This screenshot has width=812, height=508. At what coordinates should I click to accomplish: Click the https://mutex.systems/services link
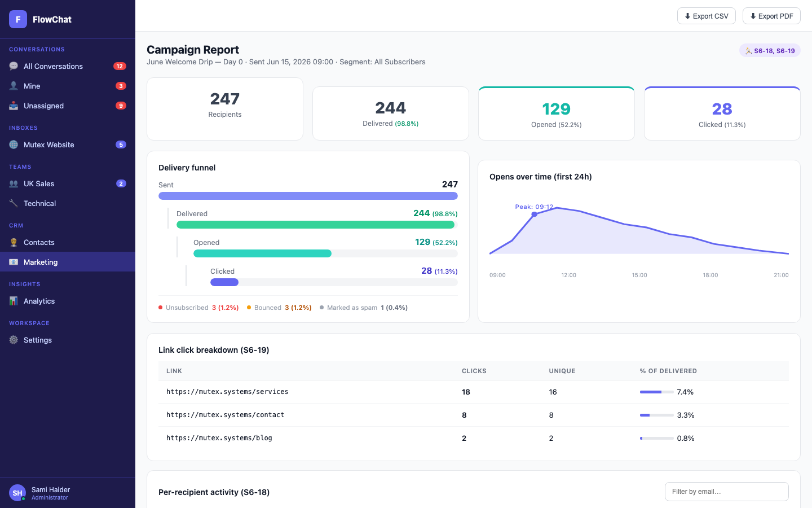[x=227, y=392]
